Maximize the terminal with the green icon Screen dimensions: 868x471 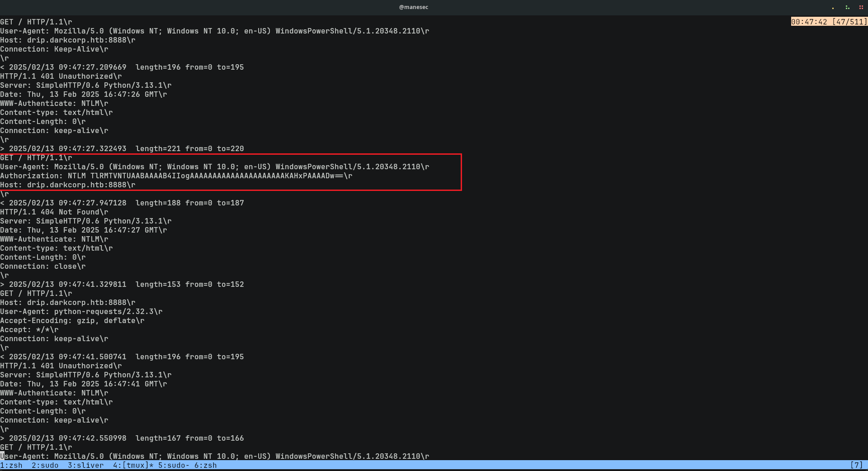point(847,7)
